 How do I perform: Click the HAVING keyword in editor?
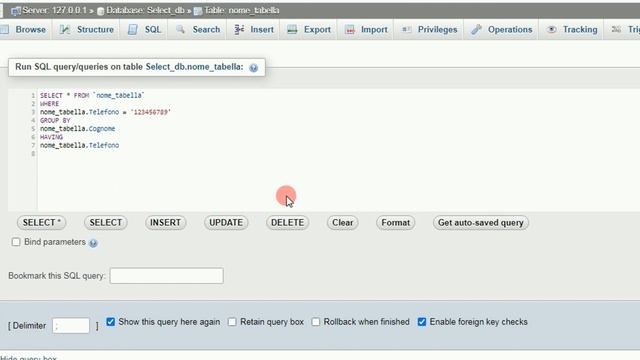click(51, 137)
